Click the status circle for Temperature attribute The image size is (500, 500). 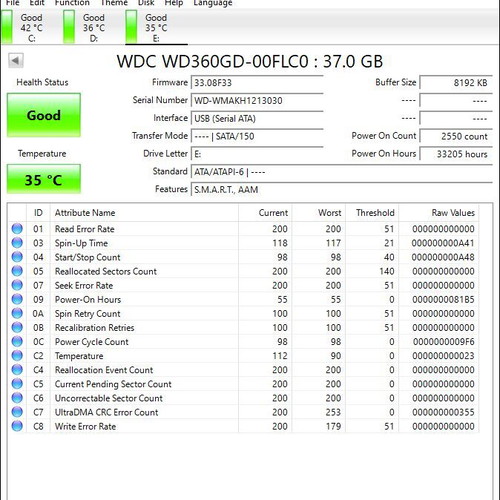pos(17,356)
